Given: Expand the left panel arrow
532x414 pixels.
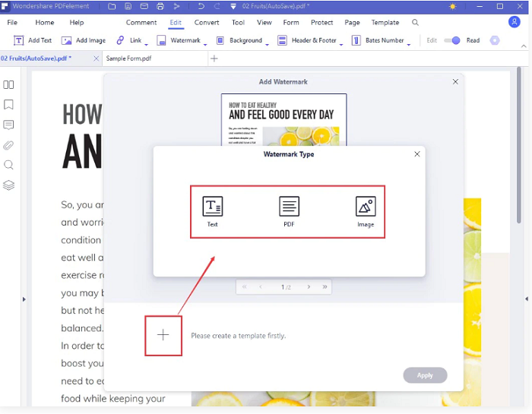Looking at the screenshot, I should point(24,299).
